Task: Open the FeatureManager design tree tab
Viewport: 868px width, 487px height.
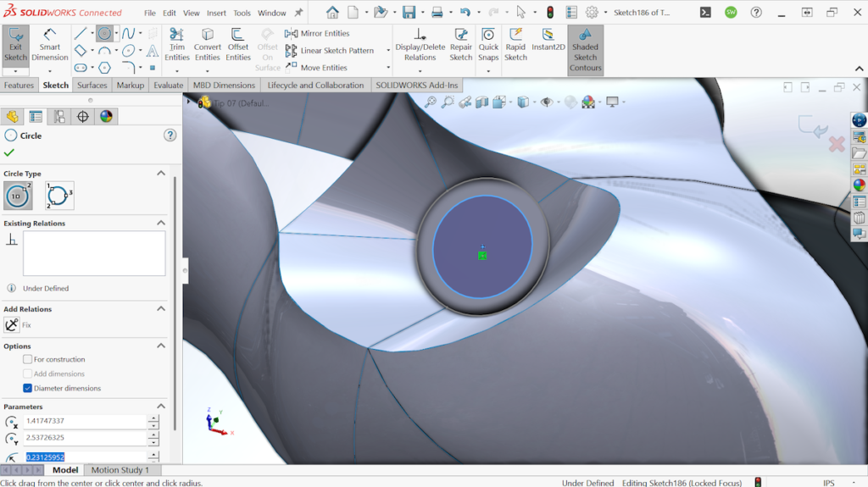Action: 12,116
